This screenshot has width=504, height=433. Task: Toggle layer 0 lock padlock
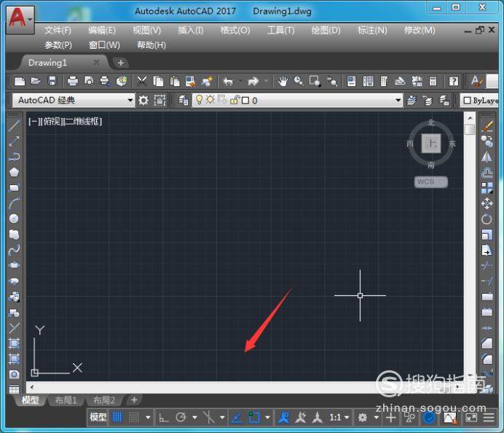(x=235, y=100)
